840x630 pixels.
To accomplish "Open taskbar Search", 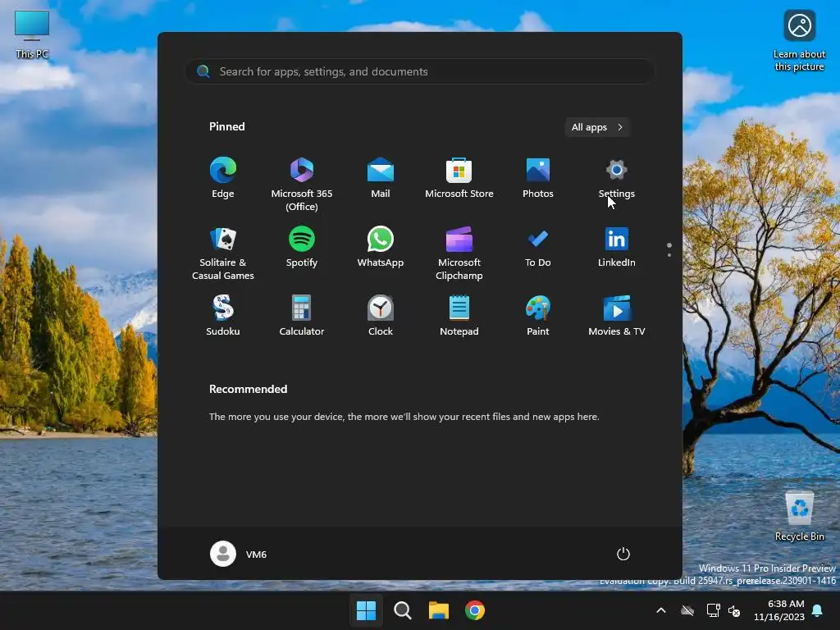I will coord(402,610).
